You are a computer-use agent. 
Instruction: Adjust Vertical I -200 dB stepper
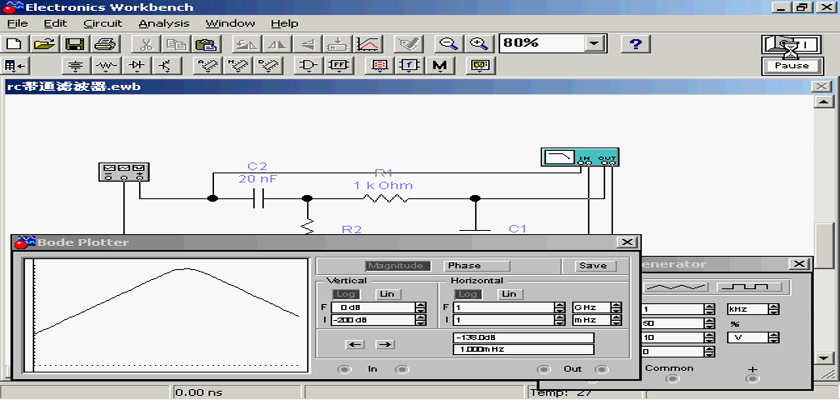point(421,320)
